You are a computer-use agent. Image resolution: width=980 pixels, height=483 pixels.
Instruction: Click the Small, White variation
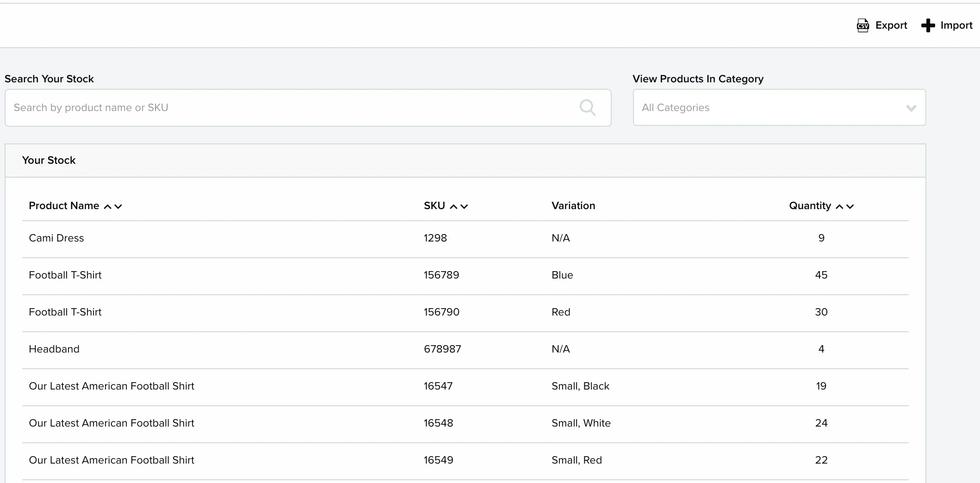pos(581,423)
